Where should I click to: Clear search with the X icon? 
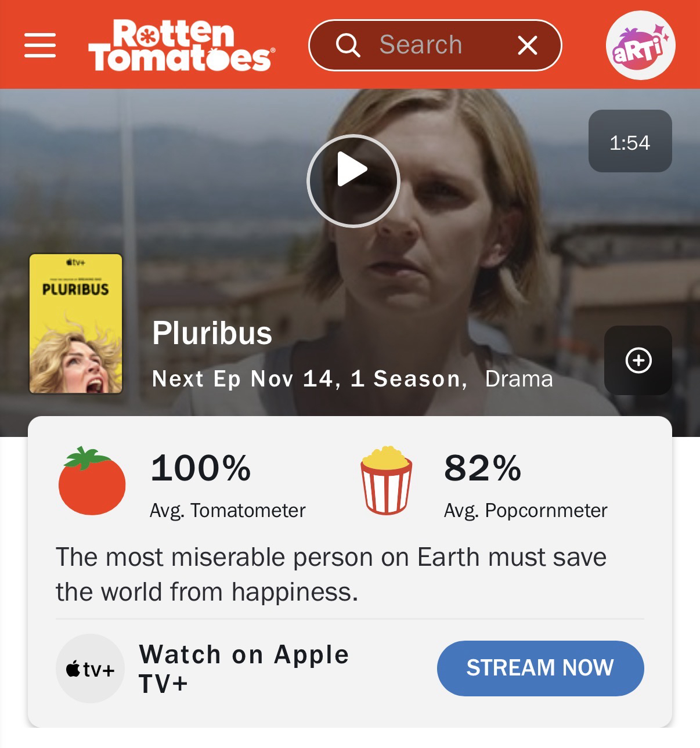[527, 45]
